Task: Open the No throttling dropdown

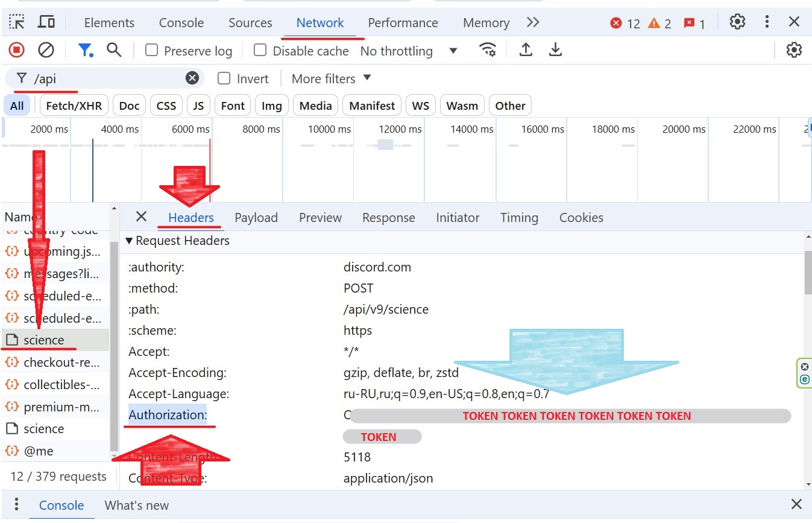Action: coord(409,51)
